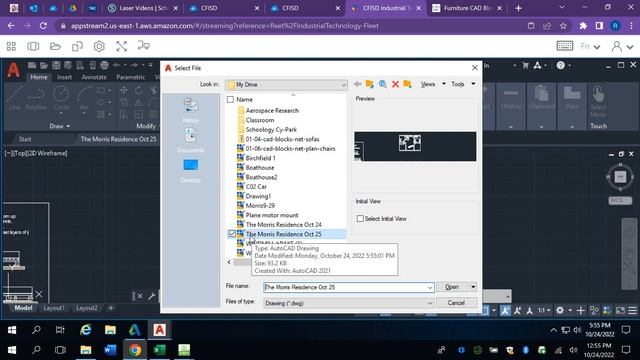Select the Plane motor mount file
640x360 pixels.
click(272, 215)
